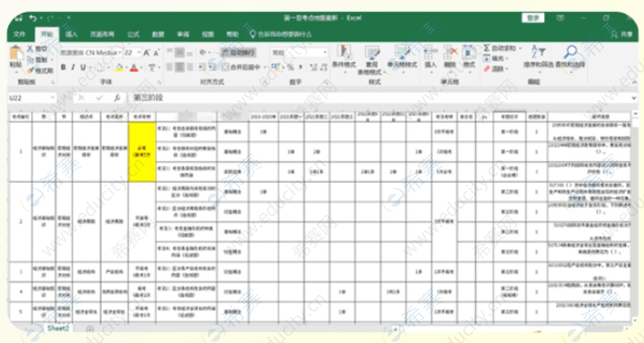Viewport: 644px width, 343px height.
Task: Click the text orientation icon
Action: pyautogui.click(x=203, y=52)
